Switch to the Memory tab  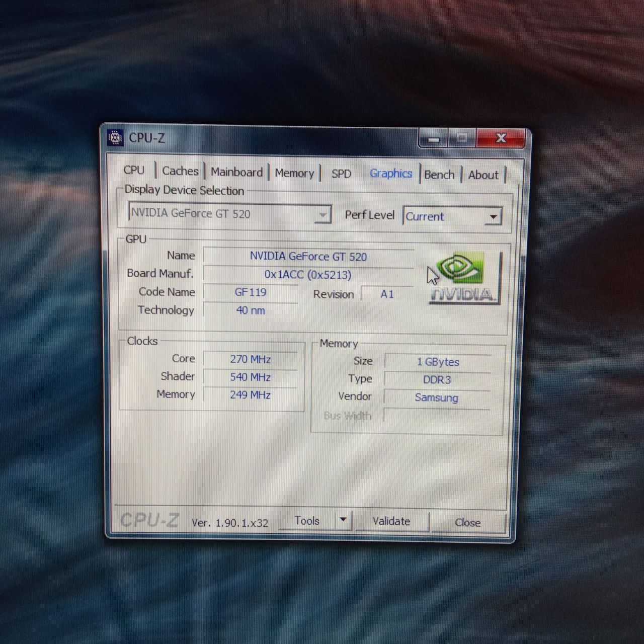point(294,173)
